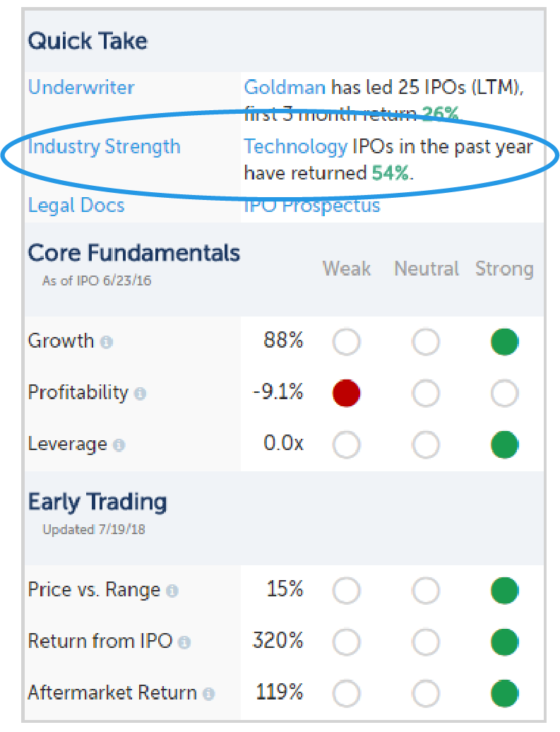Click the Return from IPO info icon

click(184, 642)
